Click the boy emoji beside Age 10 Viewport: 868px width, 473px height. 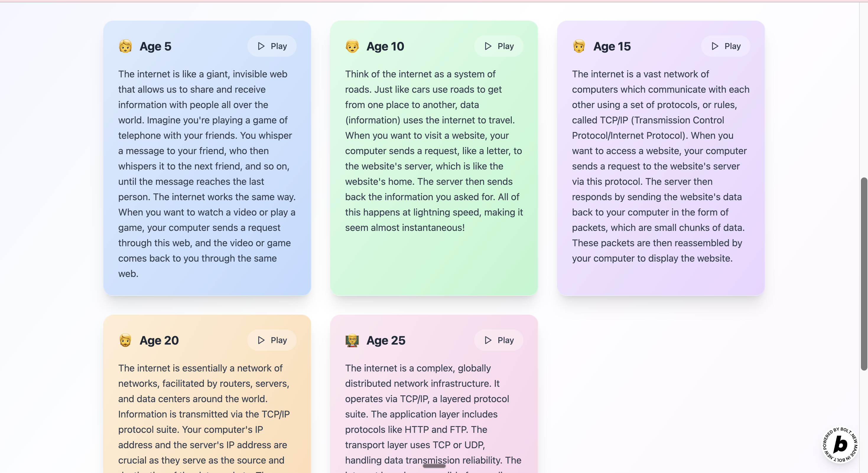pos(352,46)
